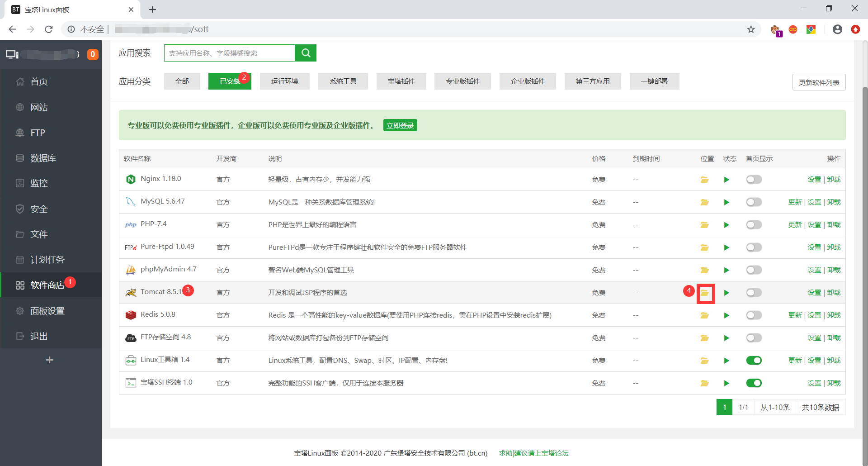Focus the 应用搜索 text field
868x466 pixels.
point(230,53)
